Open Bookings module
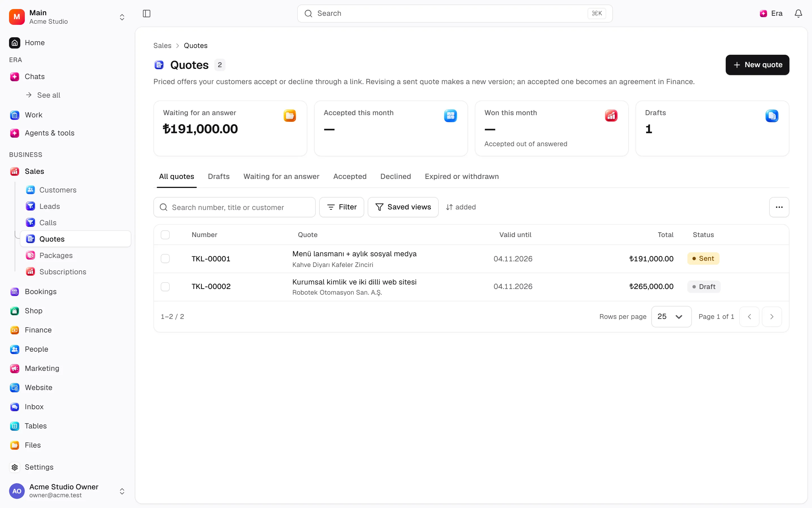This screenshot has width=812, height=508. (x=41, y=292)
